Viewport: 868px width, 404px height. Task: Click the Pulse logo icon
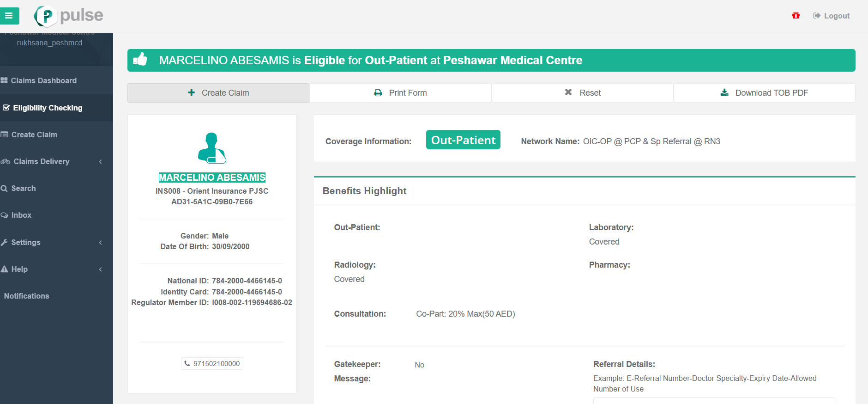pyautogui.click(x=45, y=16)
